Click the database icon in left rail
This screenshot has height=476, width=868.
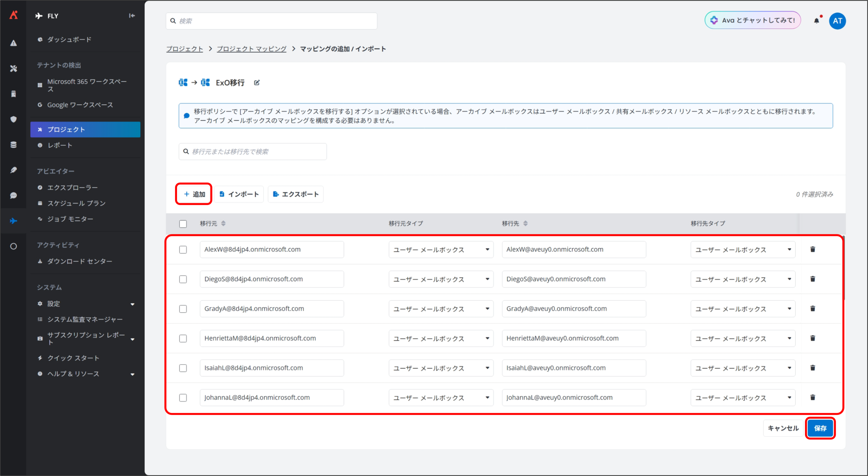[13, 145]
